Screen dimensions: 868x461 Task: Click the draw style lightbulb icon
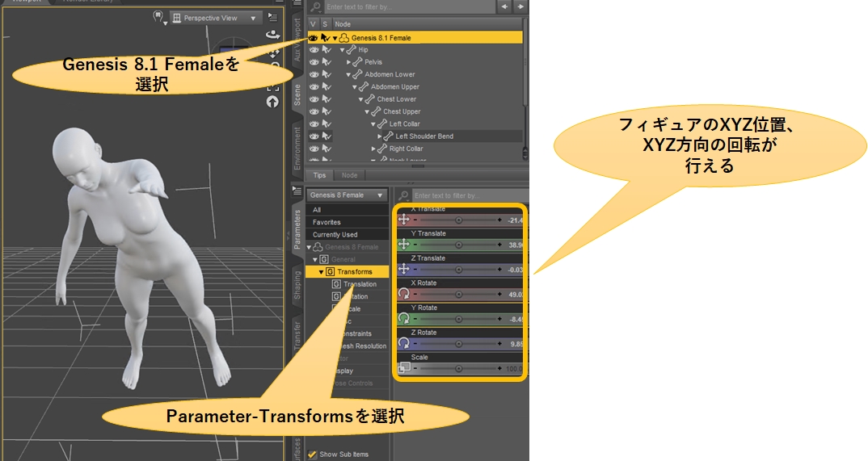point(158,17)
